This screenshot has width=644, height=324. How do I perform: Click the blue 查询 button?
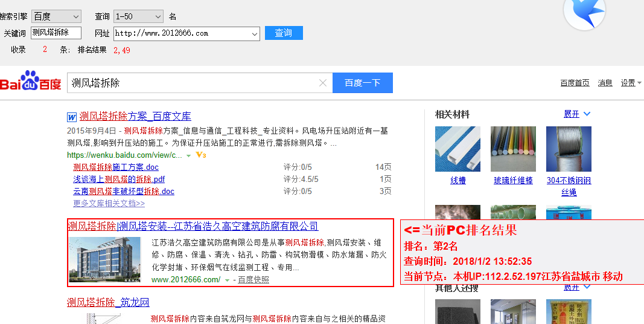(284, 33)
